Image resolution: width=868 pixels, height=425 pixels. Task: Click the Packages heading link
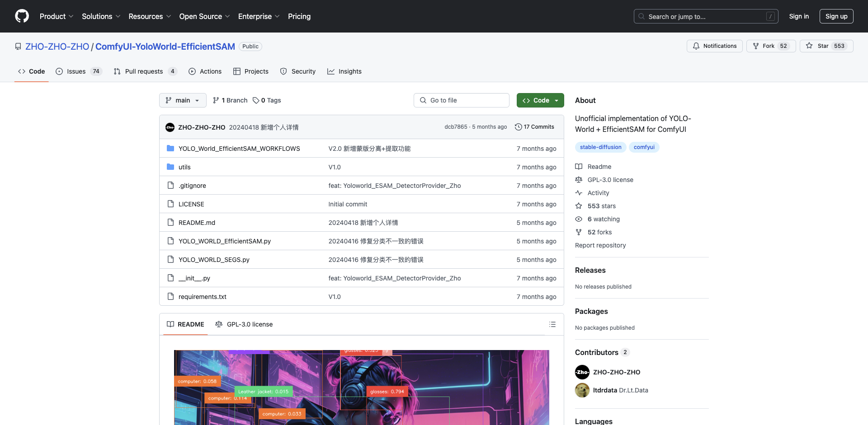[x=591, y=311]
